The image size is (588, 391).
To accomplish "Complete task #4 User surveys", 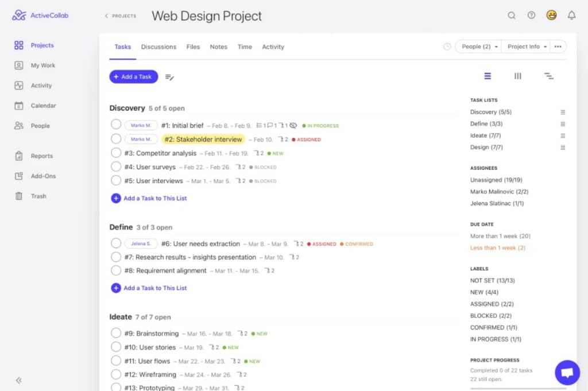I will pos(116,167).
